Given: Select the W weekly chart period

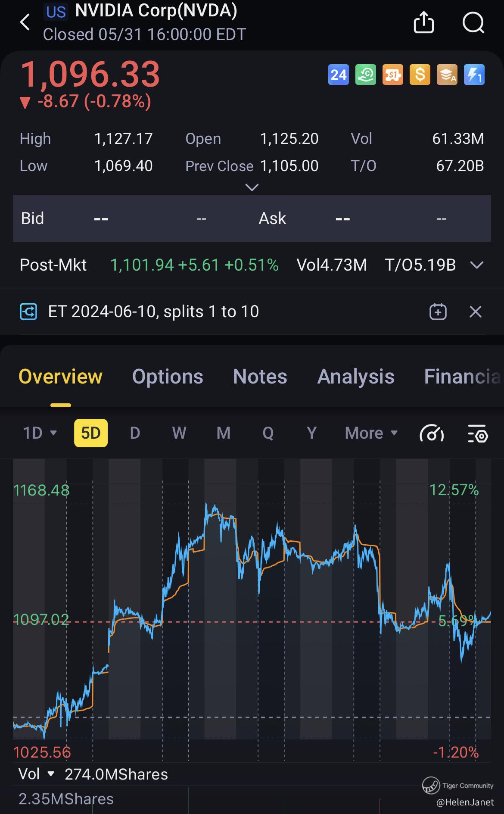Looking at the screenshot, I should (x=179, y=433).
